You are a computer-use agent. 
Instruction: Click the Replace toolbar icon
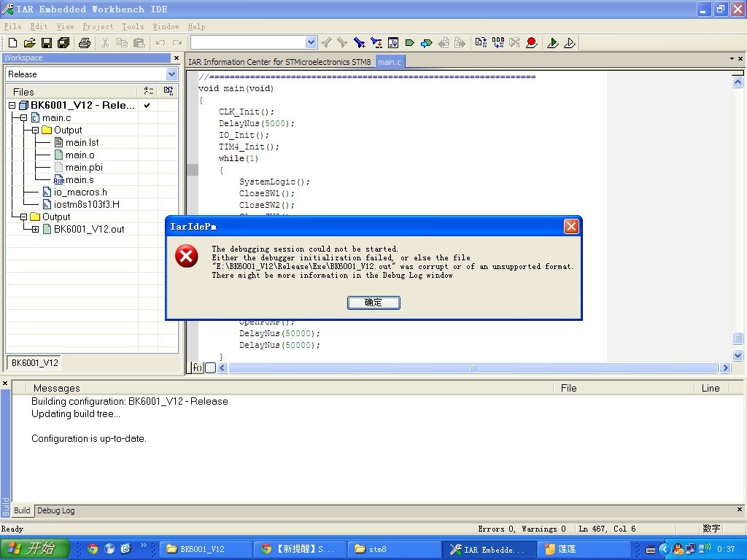point(376,43)
